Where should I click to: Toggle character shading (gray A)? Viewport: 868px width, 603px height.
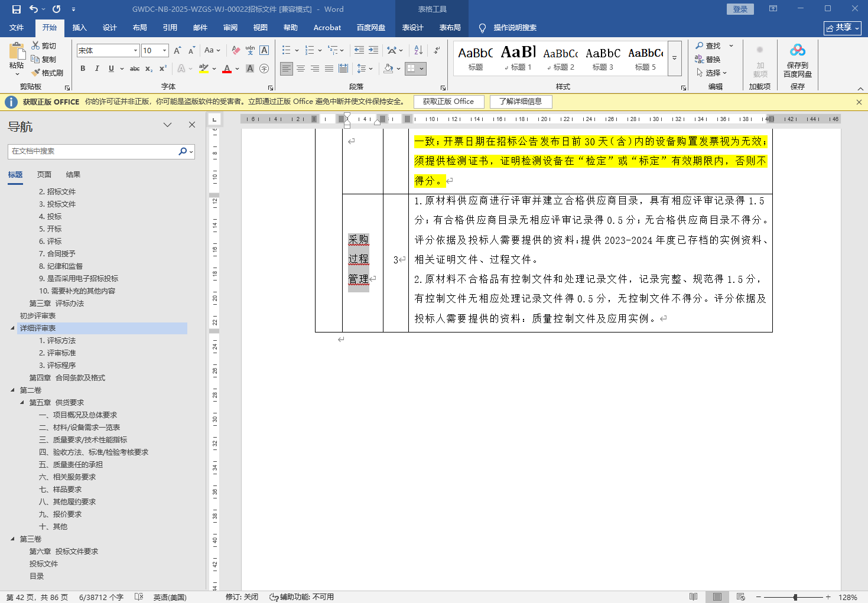(x=250, y=69)
